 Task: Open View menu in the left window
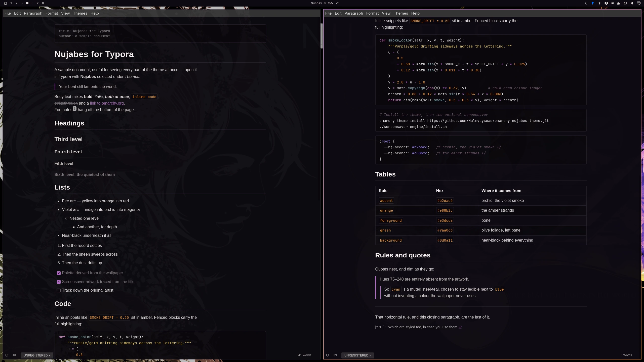click(65, 13)
